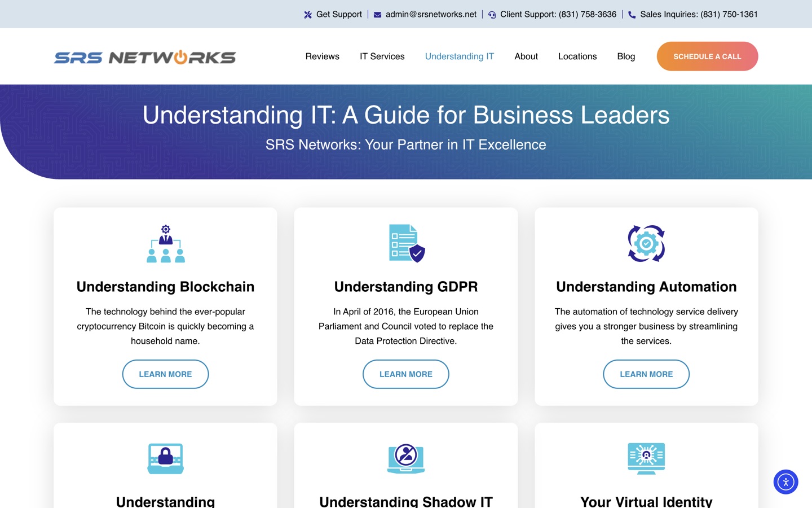Click the SRS Networks logo
The image size is (812, 508).
(x=145, y=57)
